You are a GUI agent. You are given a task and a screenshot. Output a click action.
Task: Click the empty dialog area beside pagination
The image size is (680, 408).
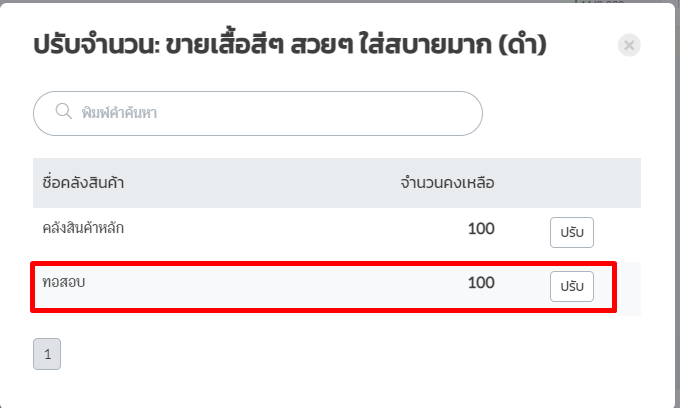(x=347, y=354)
